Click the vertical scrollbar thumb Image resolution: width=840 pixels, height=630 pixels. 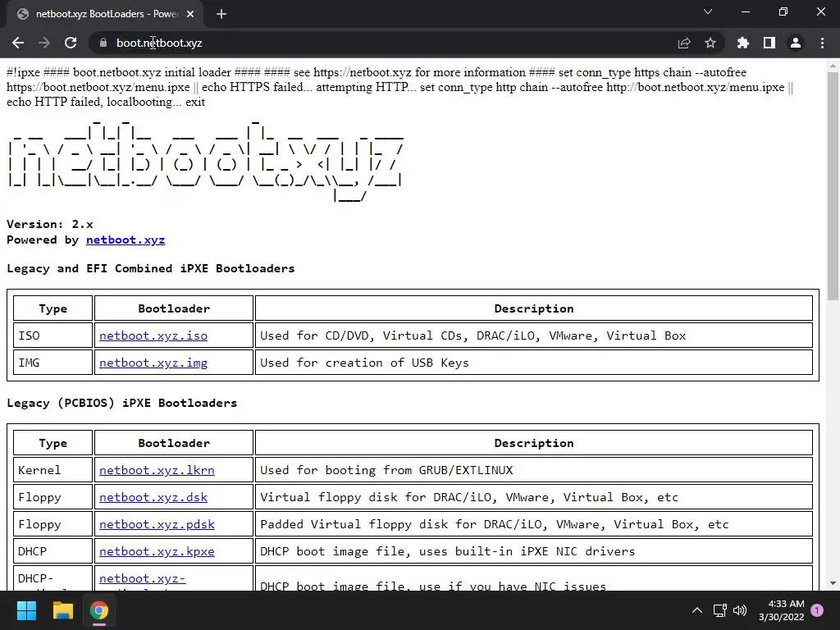(x=833, y=186)
